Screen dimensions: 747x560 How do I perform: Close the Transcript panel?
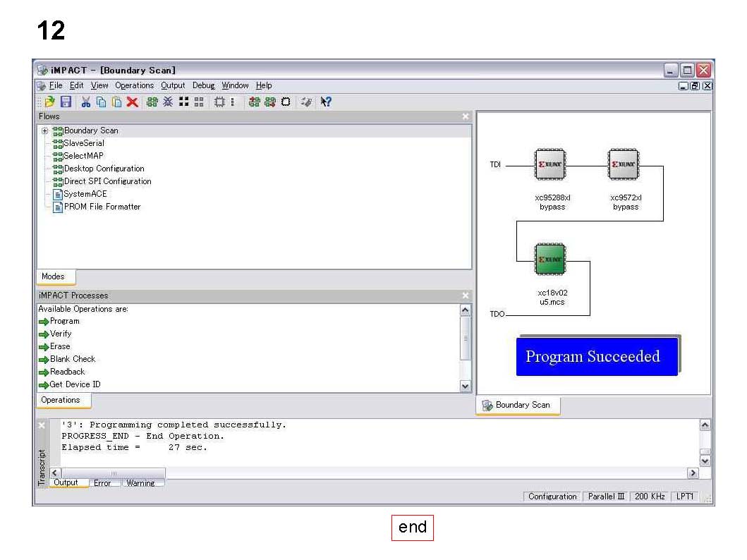pyautogui.click(x=42, y=426)
